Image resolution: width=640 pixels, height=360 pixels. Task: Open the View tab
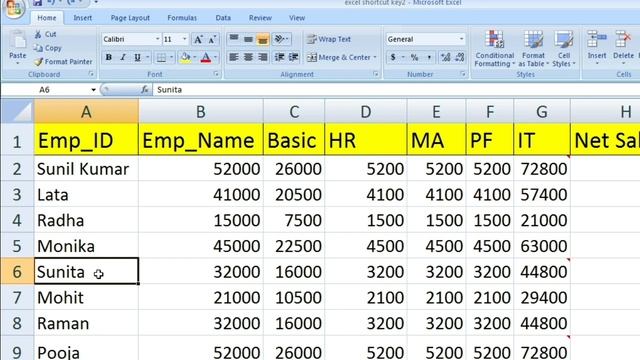coord(297,18)
